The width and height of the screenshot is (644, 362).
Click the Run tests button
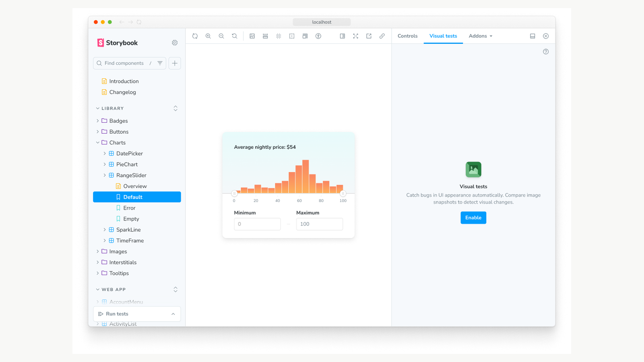(114, 314)
